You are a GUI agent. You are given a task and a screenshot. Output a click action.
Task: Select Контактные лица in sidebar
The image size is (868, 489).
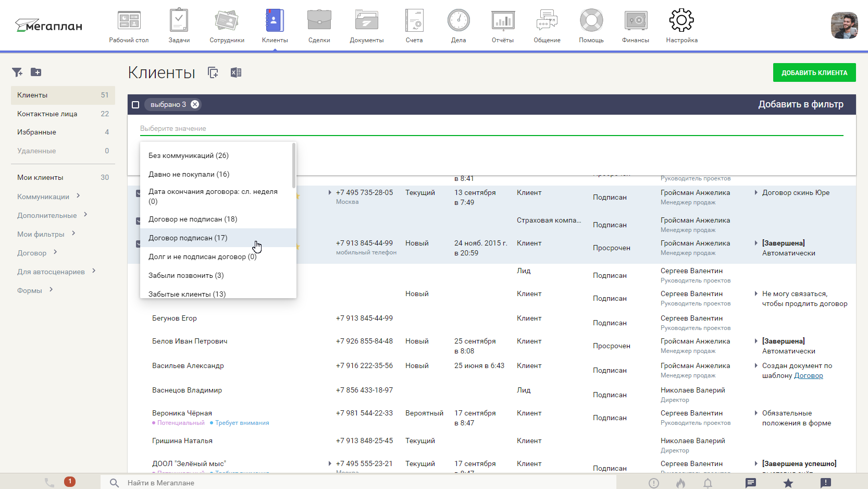pos(63,114)
